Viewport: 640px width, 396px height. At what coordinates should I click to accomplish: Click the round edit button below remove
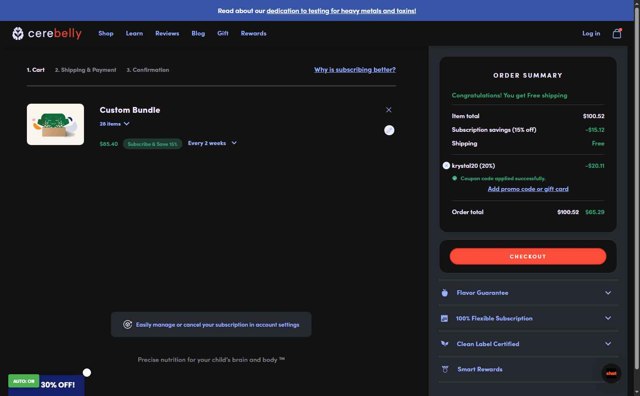point(389,130)
